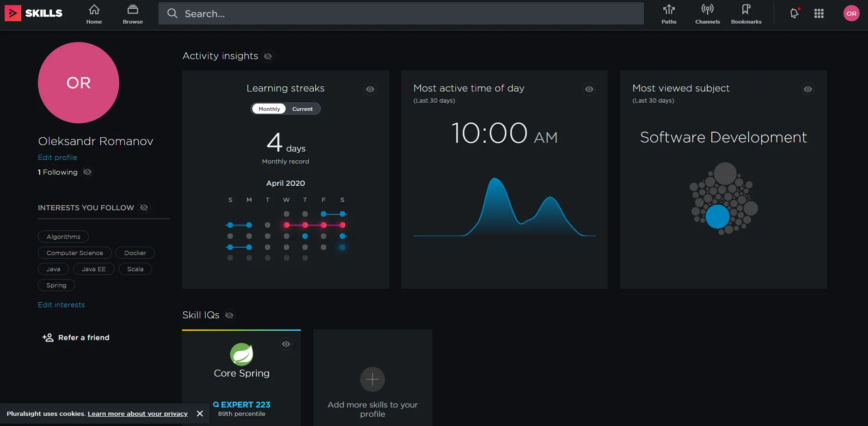Select the Computer Science interest tag
The height and width of the screenshot is (426, 868).
(75, 253)
